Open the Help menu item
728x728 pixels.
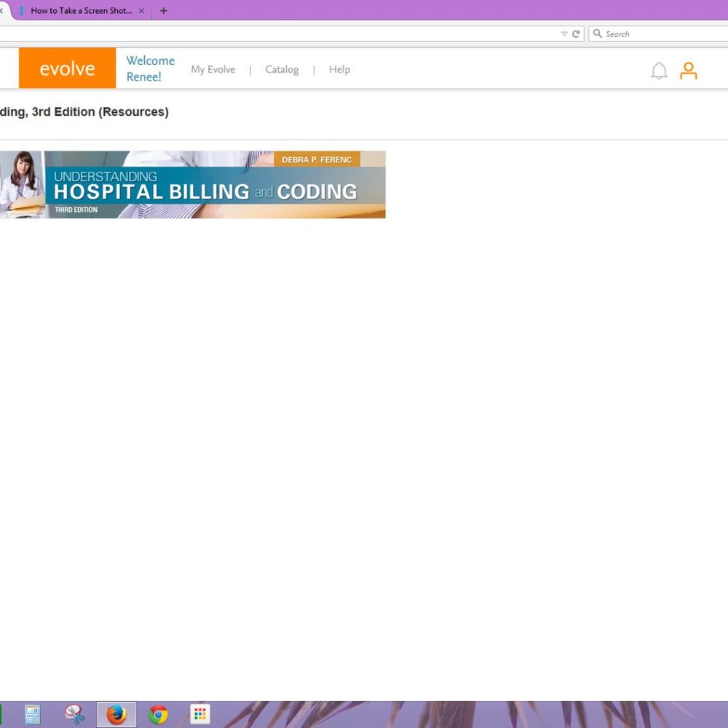click(x=339, y=70)
